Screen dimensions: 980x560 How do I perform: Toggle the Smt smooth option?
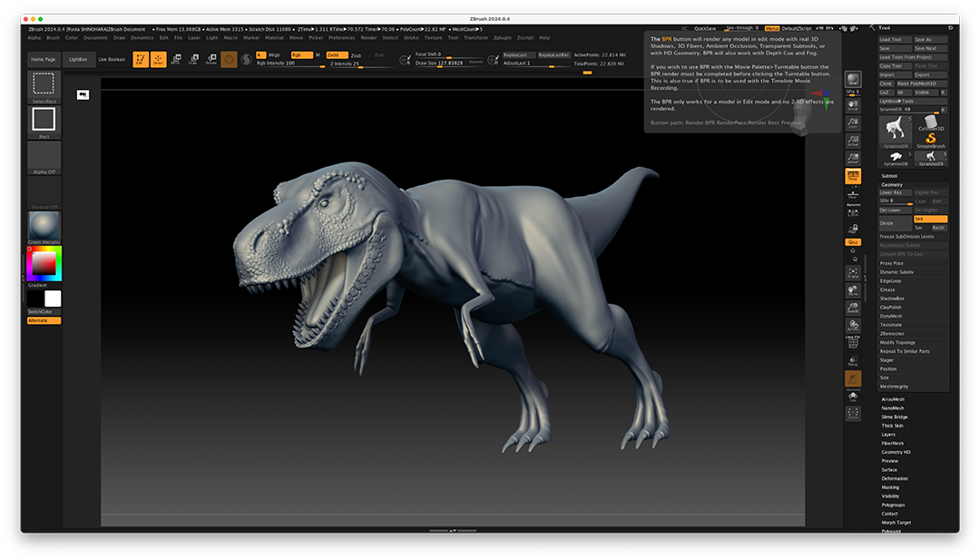(x=930, y=219)
